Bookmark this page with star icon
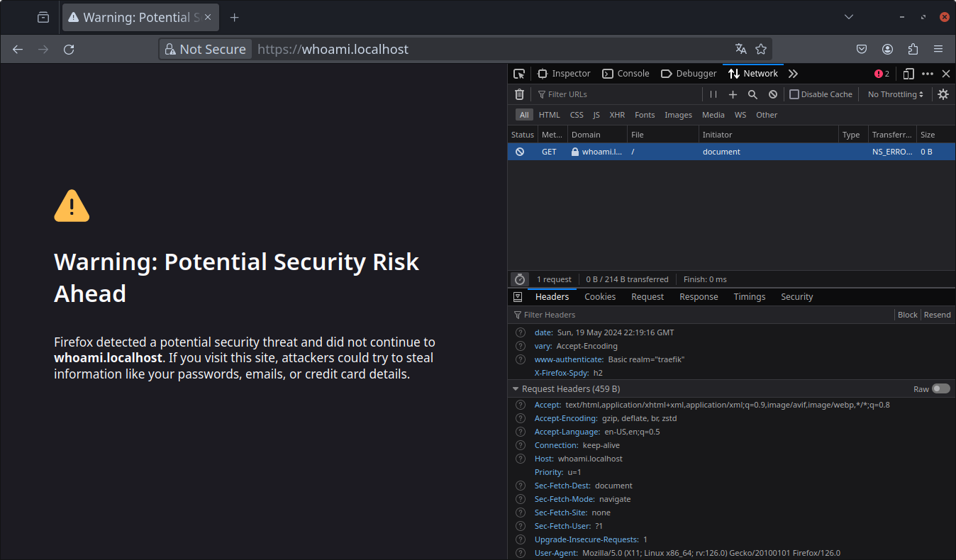 coord(761,49)
